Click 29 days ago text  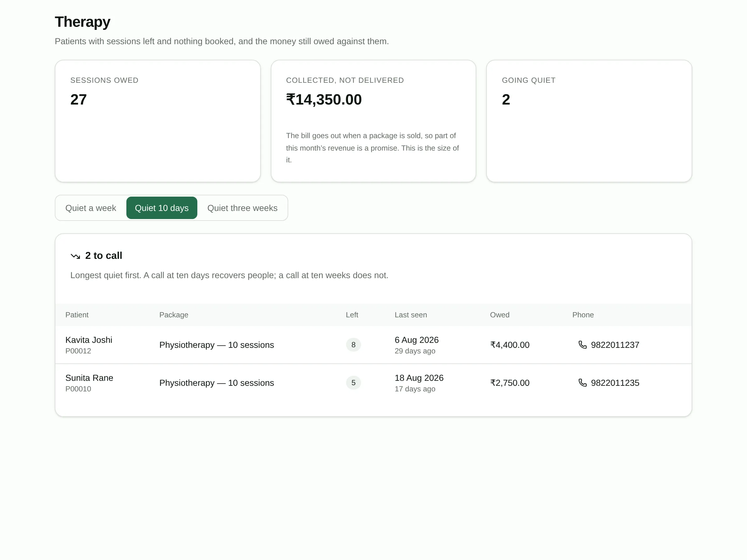(415, 351)
